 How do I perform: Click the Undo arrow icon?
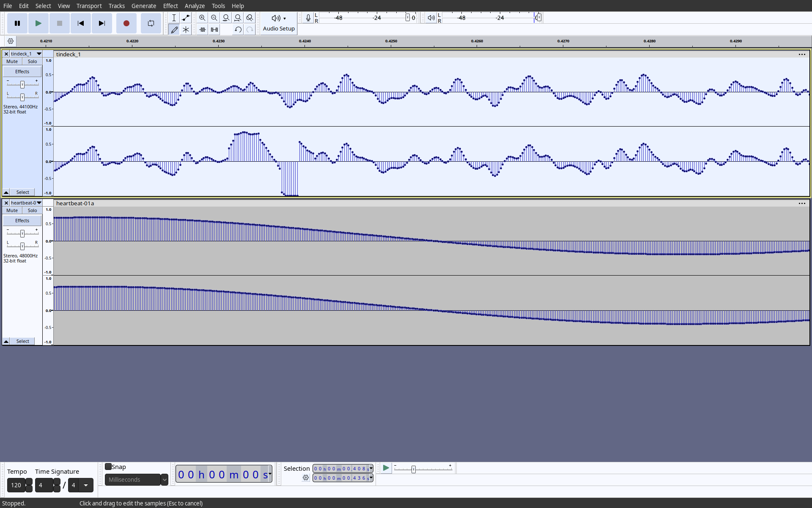click(x=238, y=30)
